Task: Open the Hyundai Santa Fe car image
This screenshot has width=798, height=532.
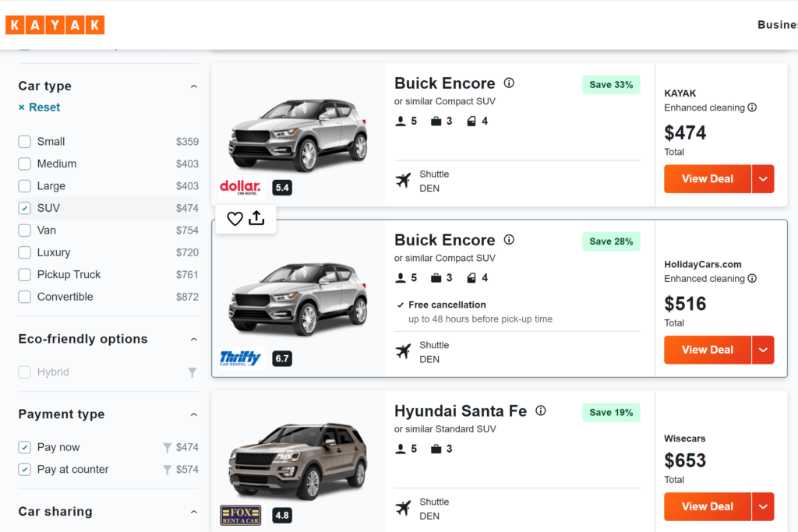Action: pos(298,460)
